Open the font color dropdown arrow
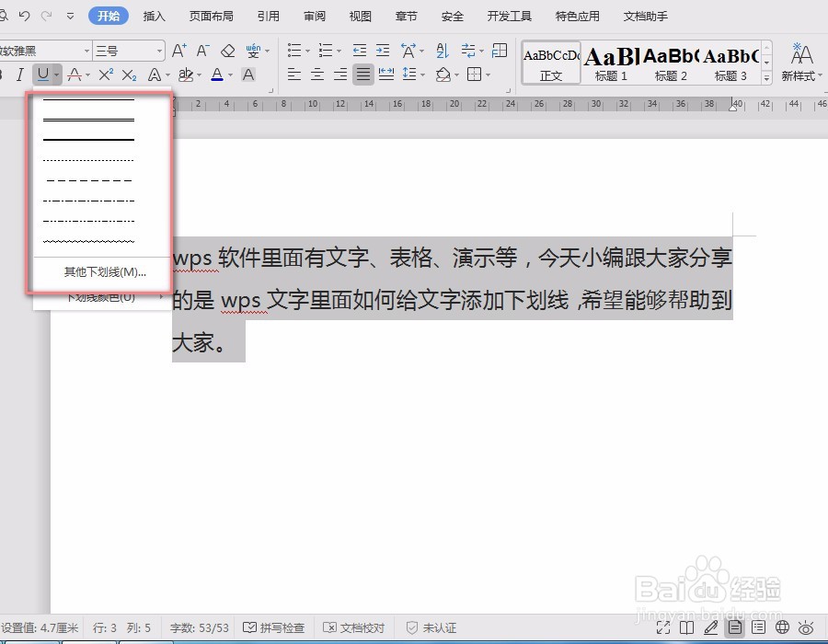This screenshot has height=644, width=828. tap(230, 75)
